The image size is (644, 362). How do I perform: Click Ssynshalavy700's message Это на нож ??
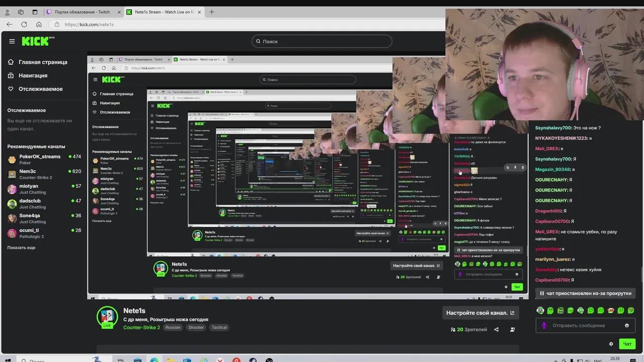coord(568,128)
